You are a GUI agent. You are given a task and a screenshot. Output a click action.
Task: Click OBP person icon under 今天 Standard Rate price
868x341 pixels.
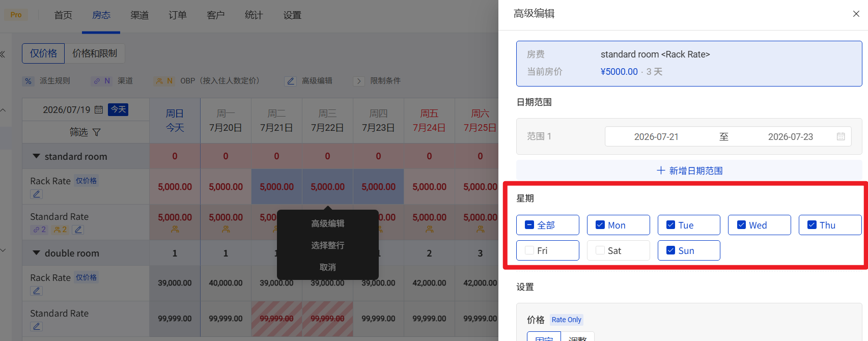[175, 230]
